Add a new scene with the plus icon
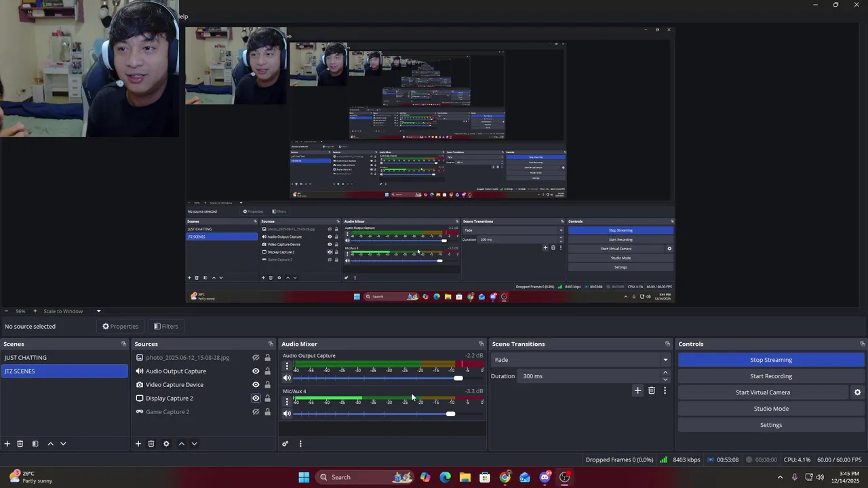868x488 pixels. pyautogui.click(x=7, y=444)
